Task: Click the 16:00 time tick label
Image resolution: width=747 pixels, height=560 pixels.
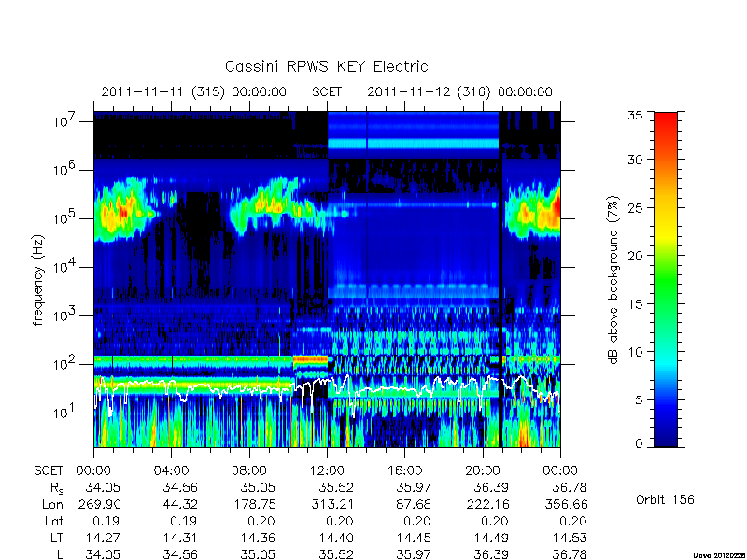Action: click(x=405, y=470)
